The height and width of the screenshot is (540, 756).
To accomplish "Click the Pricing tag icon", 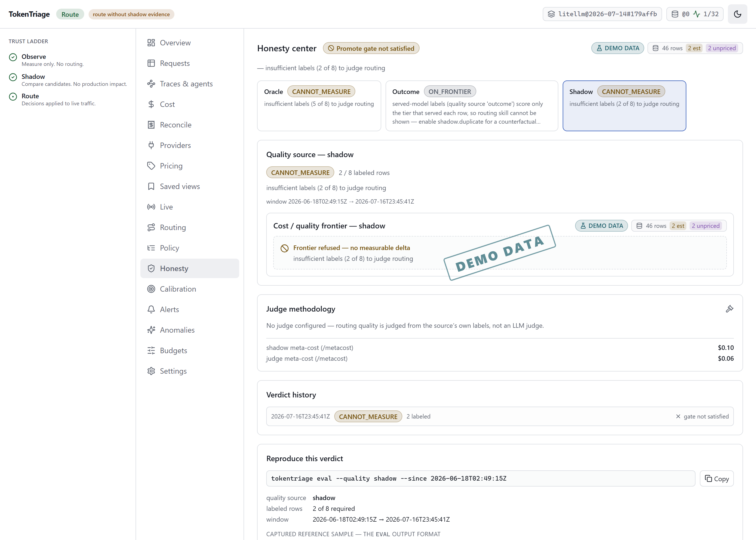I will click(x=151, y=166).
